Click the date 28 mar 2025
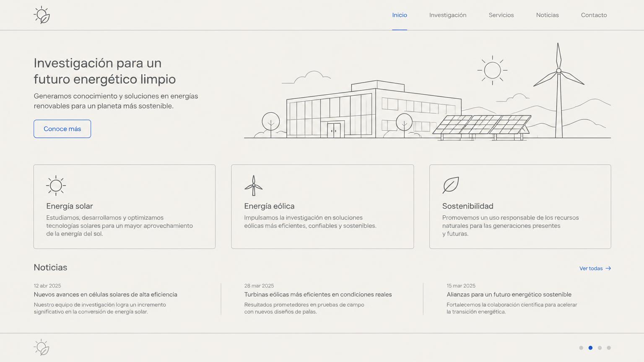Image resolution: width=644 pixels, height=362 pixels. pos(259,286)
